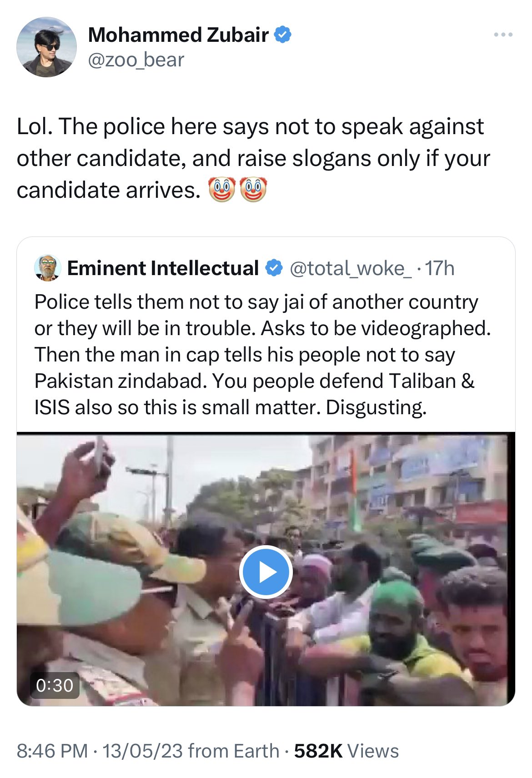The height and width of the screenshot is (778, 532).
Task: Open Eminent Intellectual's small avatar
Action: [48, 268]
